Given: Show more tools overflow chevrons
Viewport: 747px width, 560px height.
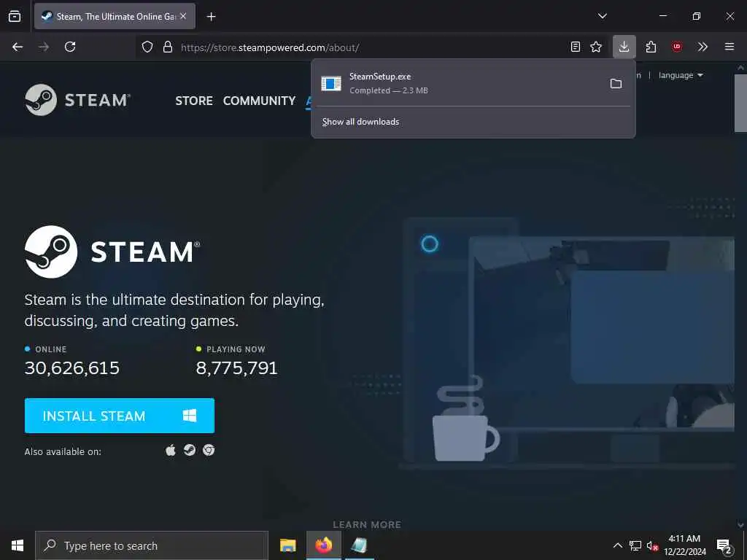Looking at the screenshot, I should pyautogui.click(x=703, y=47).
